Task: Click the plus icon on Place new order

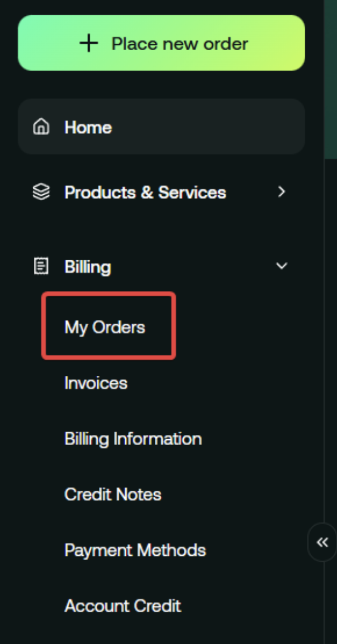Action: click(89, 43)
